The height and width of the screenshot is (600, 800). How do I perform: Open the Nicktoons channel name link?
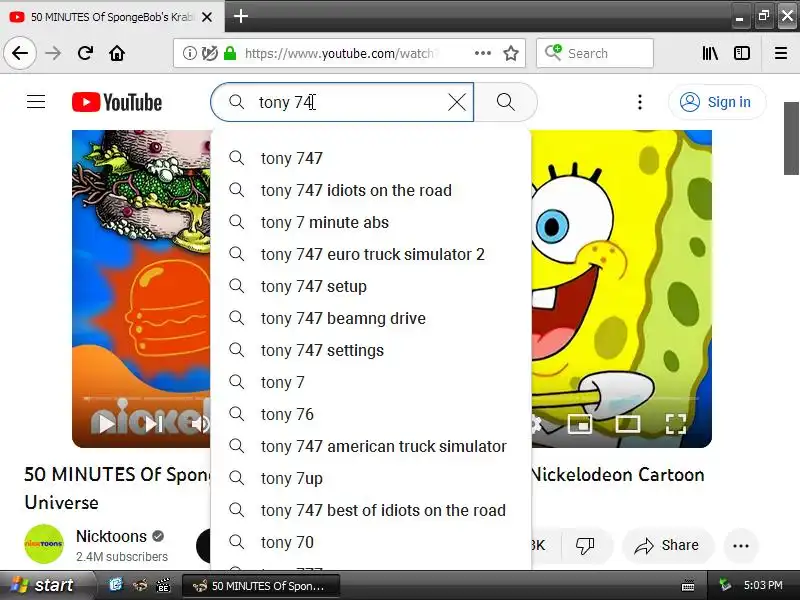click(111, 536)
